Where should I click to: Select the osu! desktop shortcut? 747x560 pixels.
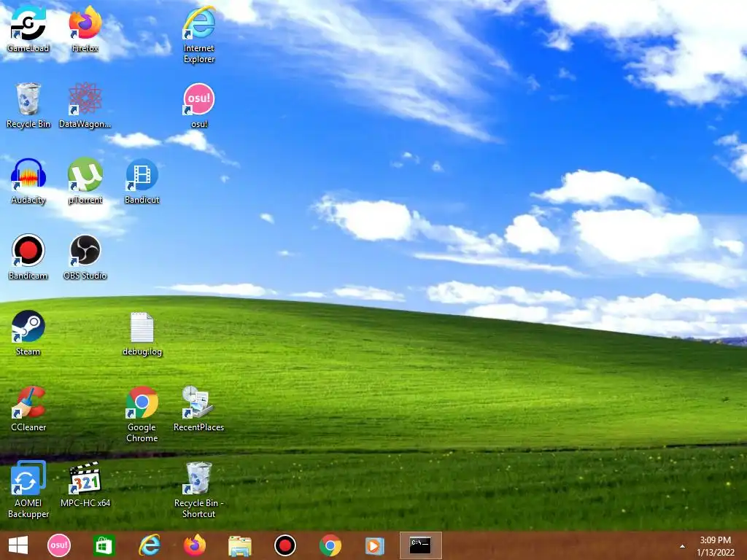[199, 105]
